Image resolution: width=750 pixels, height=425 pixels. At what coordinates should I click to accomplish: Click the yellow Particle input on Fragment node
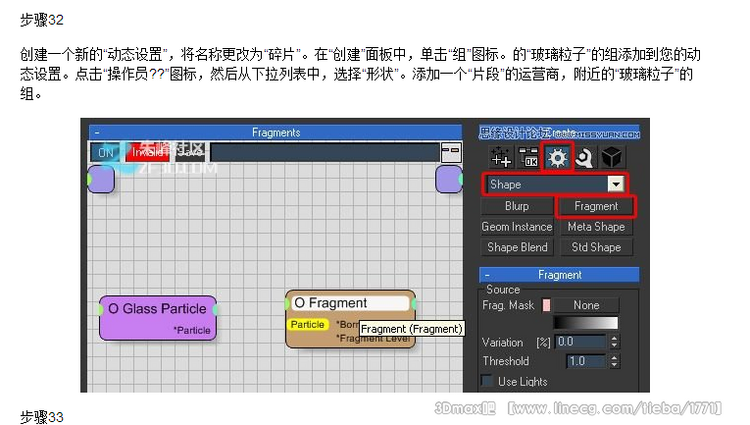point(308,325)
